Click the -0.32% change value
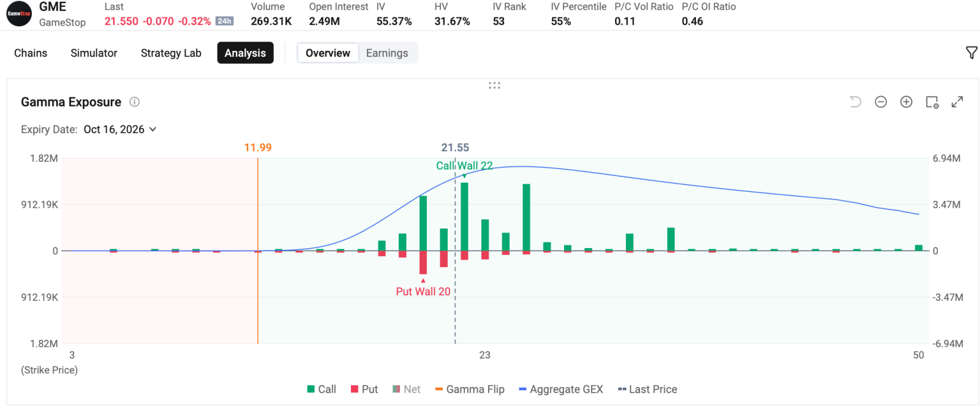The image size is (980, 408). click(194, 21)
